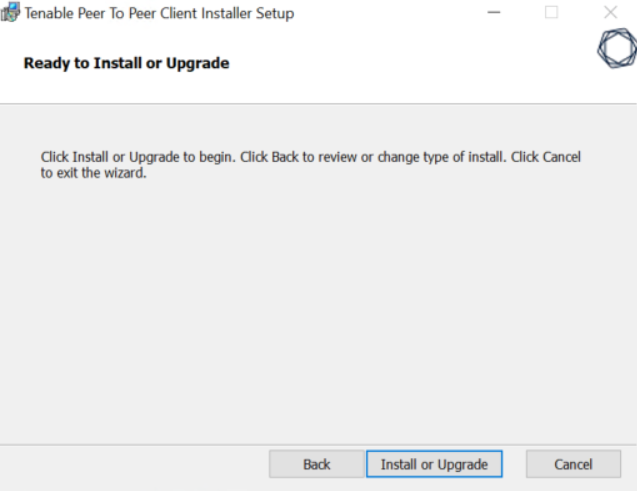Cancel the installer wizard

click(573, 464)
